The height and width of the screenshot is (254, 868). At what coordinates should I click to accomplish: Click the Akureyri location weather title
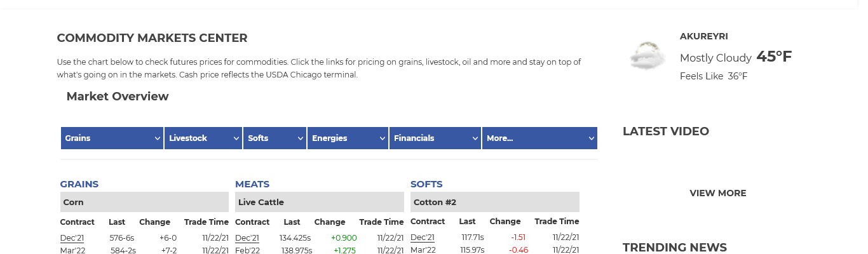click(704, 37)
